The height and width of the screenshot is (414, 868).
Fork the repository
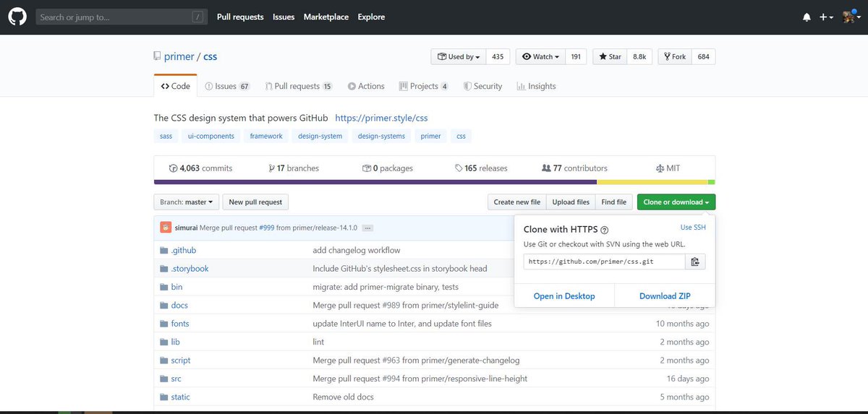pos(674,57)
